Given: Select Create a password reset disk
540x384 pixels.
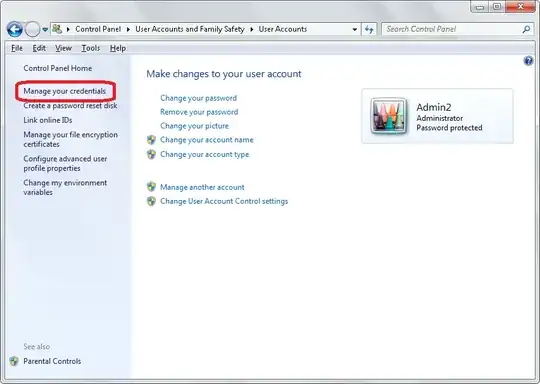Looking at the screenshot, I should 70,106.
